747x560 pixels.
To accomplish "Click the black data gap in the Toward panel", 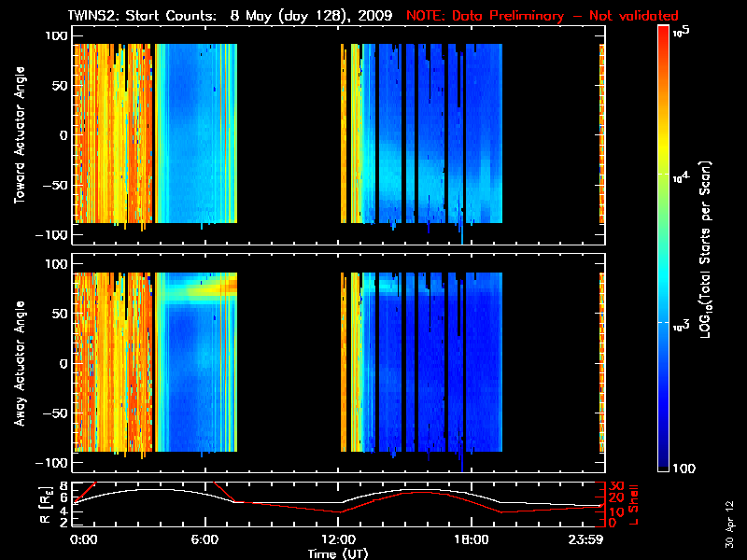I will (289, 135).
